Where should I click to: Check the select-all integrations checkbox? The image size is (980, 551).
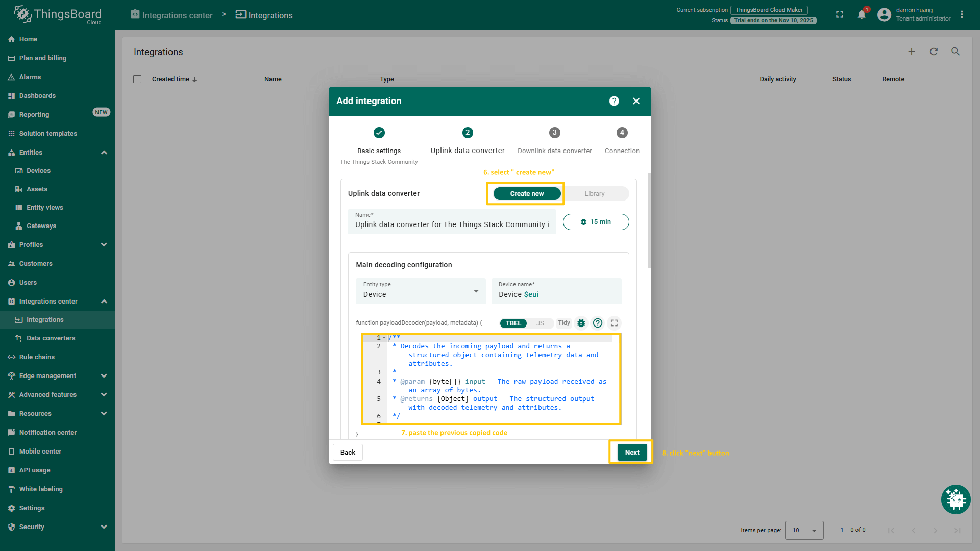point(137,79)
